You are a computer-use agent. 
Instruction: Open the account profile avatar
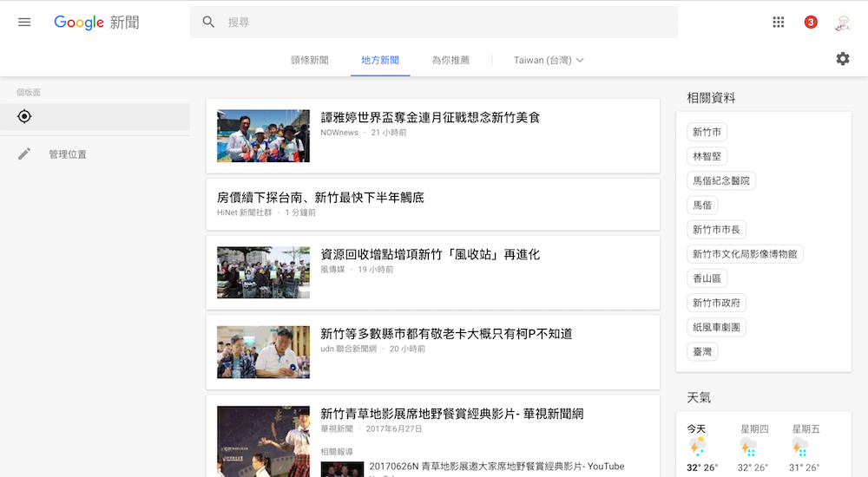(x=843, y=23)
